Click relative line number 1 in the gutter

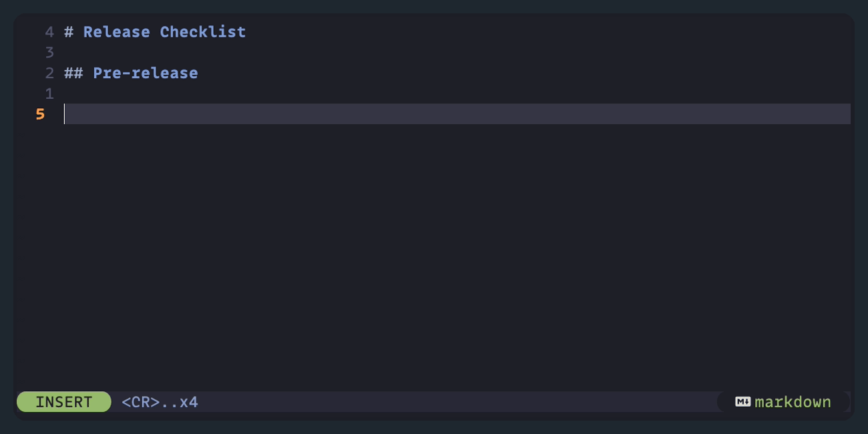[49, 93]
